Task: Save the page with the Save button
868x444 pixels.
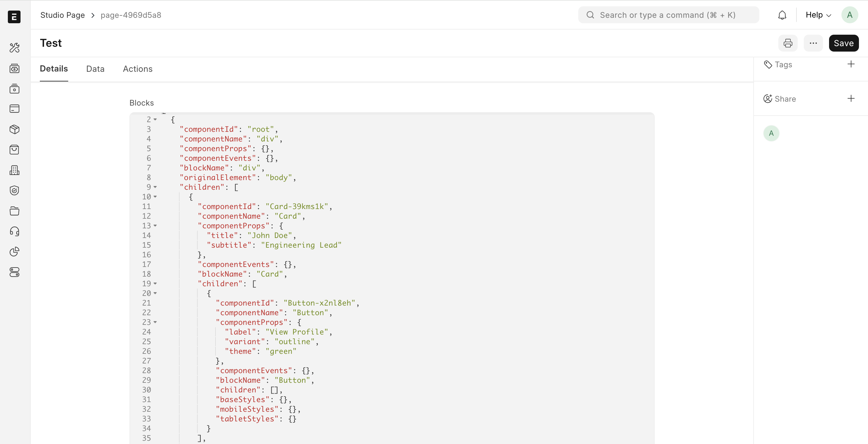Action: click(x=844, y=43)
